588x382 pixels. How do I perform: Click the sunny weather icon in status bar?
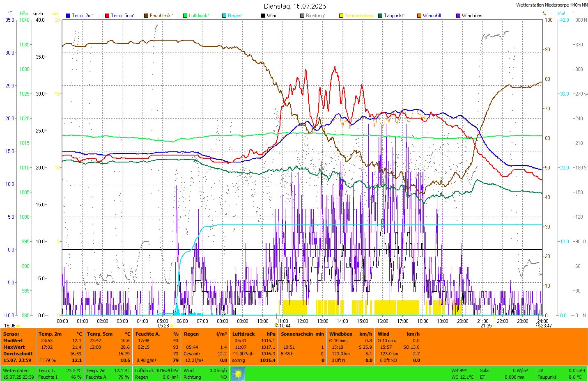point(238,374)
